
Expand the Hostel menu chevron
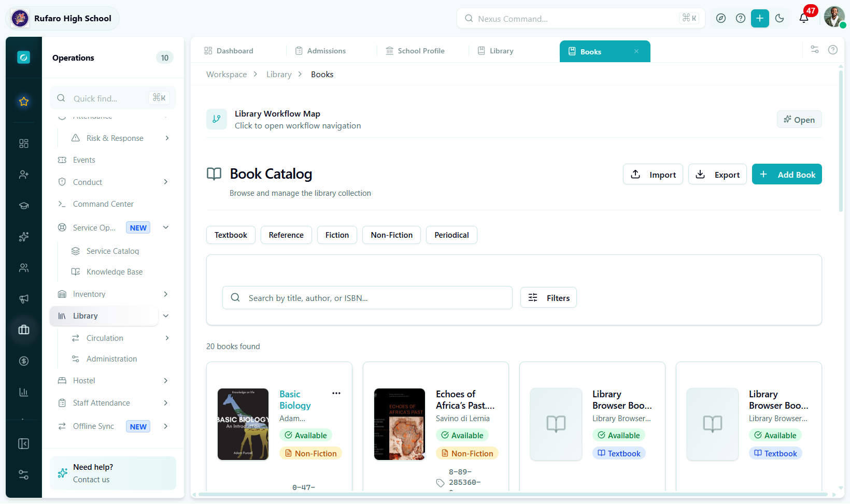pyautogui.click(x=166, y=381)
